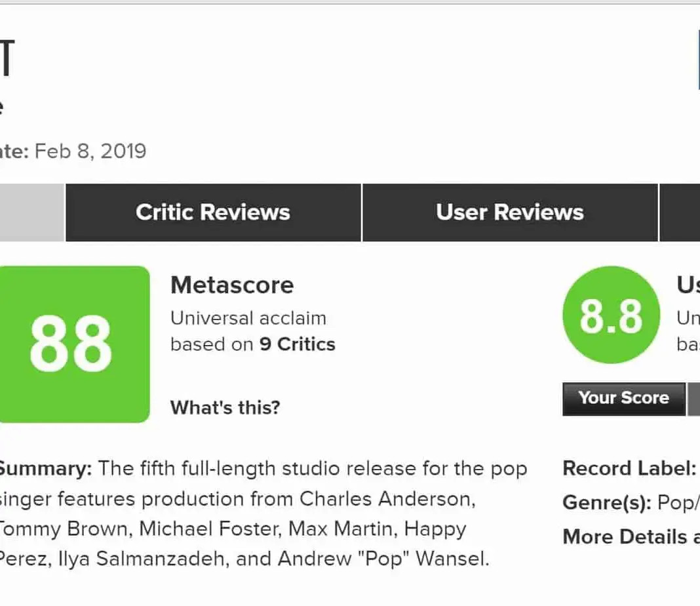Click the gray button beside Your Score
Screen dimensions: 700x606
click(693, 399)
